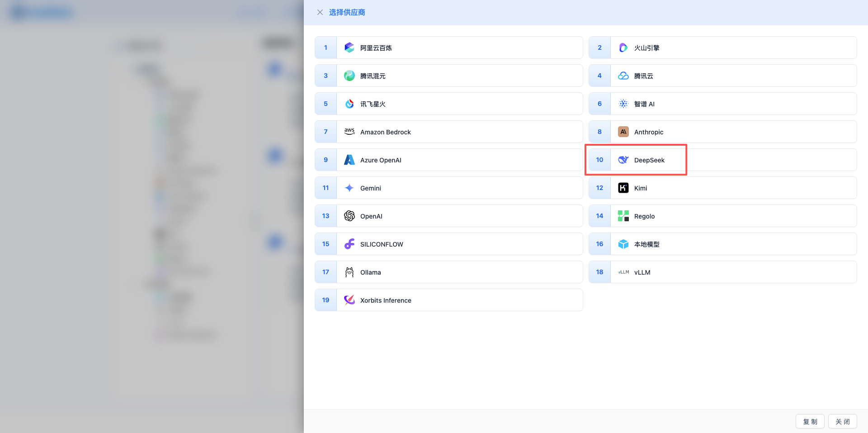
Task: Click the Kimi logo icon
Action: tap(623, 188)
